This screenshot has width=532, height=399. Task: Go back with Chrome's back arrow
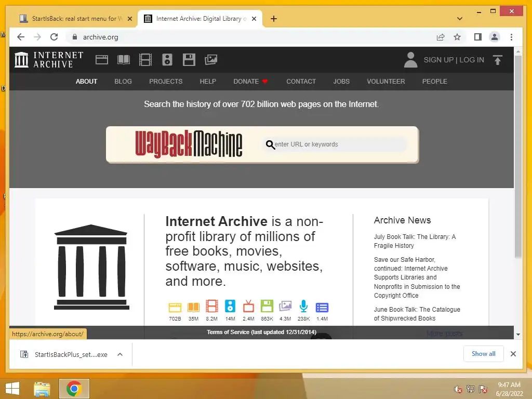[21, 37]
